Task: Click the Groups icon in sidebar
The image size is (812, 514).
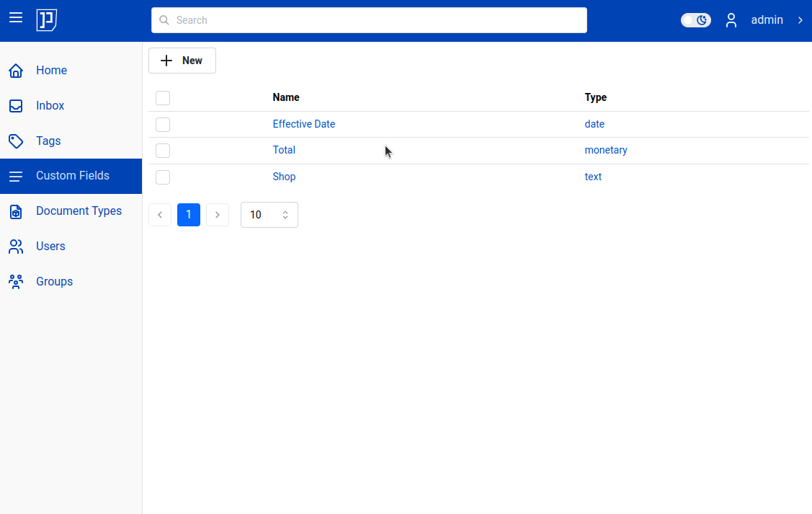Action: pyautogui.click(x=16, y=282)
